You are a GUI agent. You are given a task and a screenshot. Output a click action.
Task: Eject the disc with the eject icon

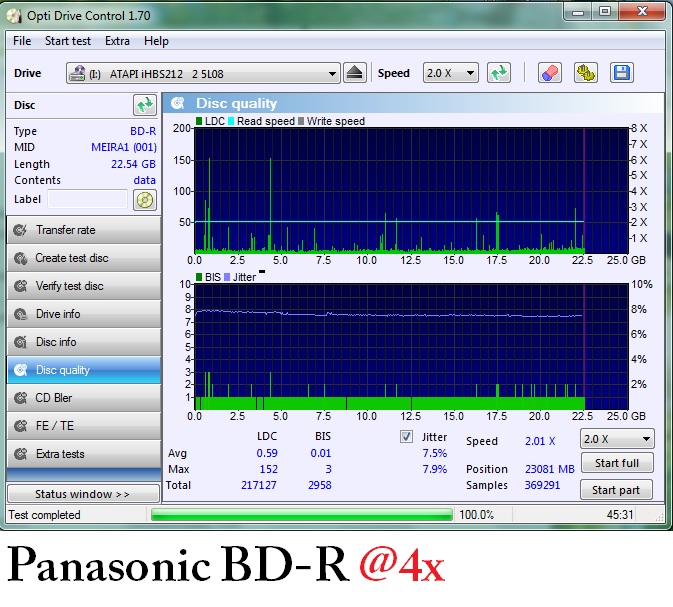pyautogui.click(x=355, y=73)
